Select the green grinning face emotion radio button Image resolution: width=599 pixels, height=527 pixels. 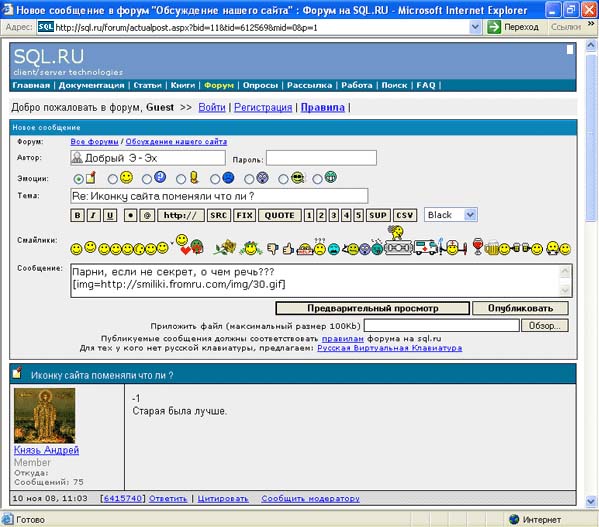317,179
